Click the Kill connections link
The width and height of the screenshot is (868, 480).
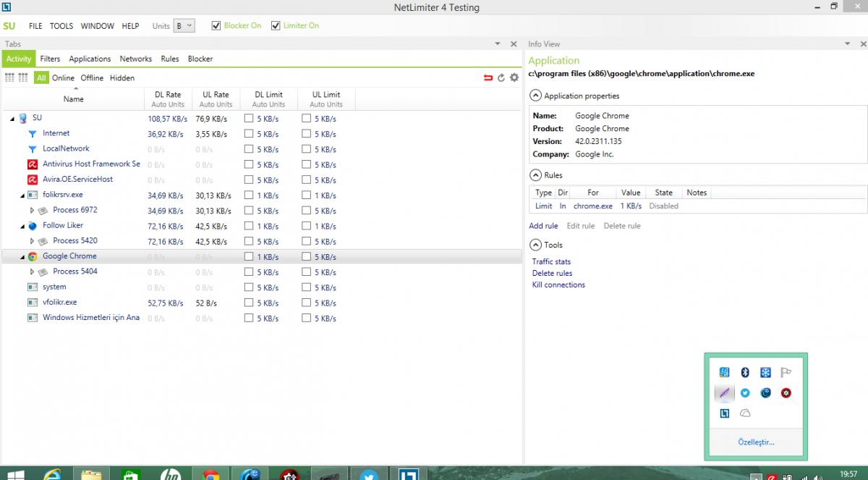558,285
